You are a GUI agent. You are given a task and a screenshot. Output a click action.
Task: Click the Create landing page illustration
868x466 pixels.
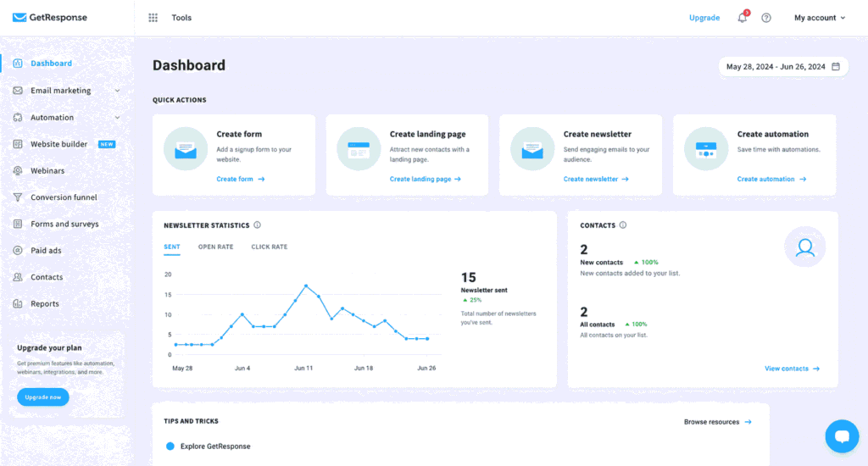pos(359,149)
